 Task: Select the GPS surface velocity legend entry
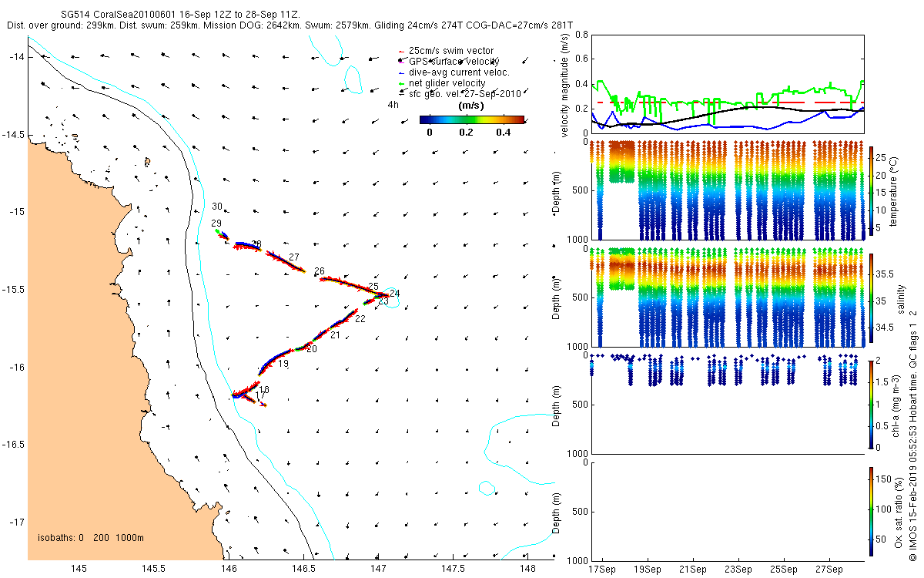(448, 61)
